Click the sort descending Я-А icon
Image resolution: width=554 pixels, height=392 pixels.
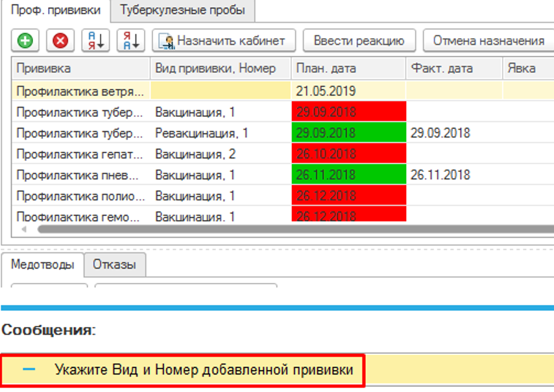[130, 41]
